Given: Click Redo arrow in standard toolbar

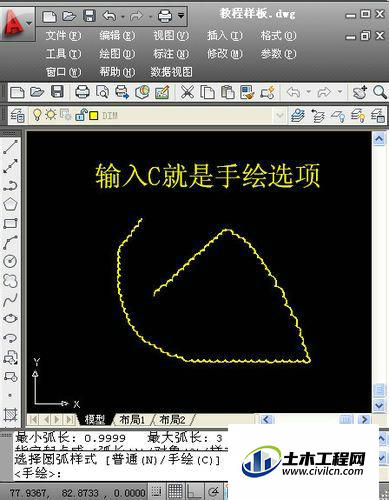Looking at the screenshot, I should pos(324,92).
